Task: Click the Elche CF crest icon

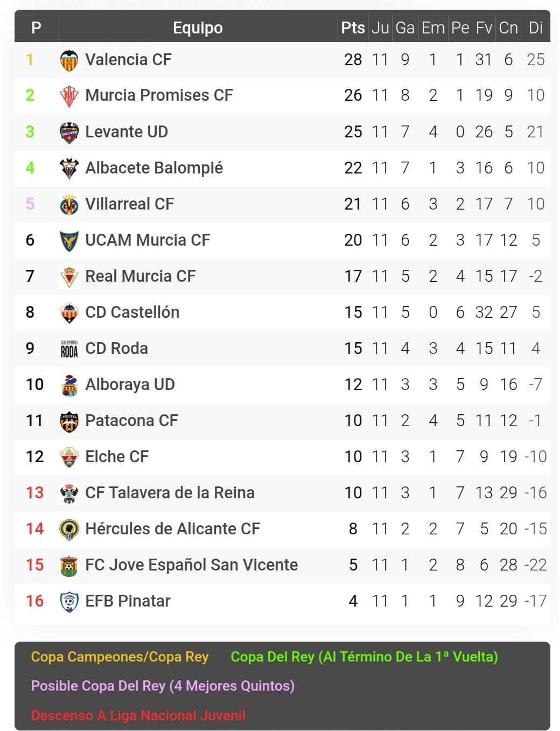Action: tap(69, 457)
